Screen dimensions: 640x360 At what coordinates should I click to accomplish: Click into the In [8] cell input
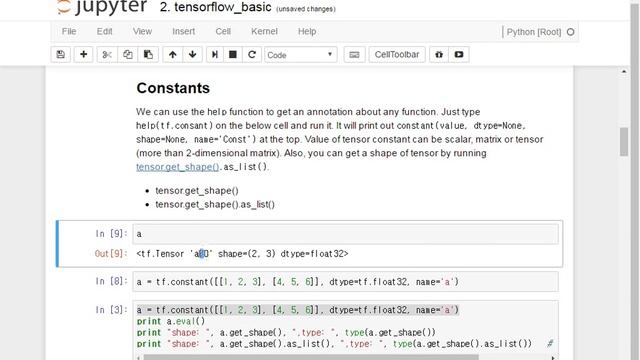coord(345,282)
